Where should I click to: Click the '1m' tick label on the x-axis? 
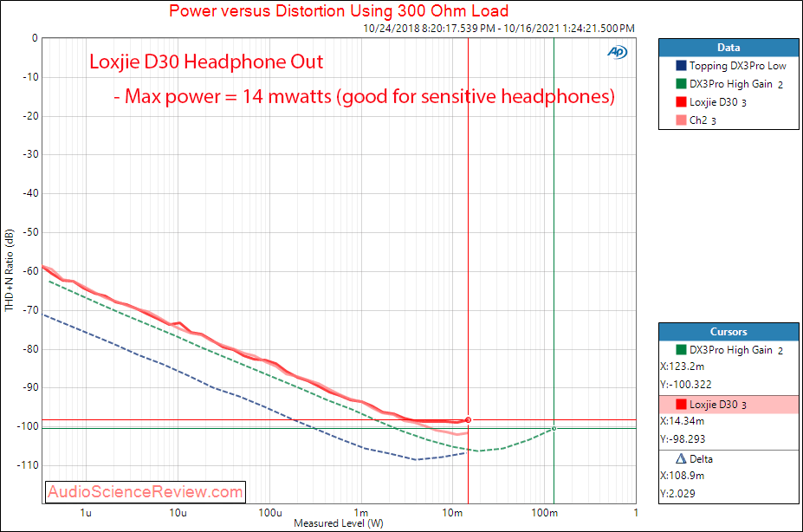tap(361, 513)
